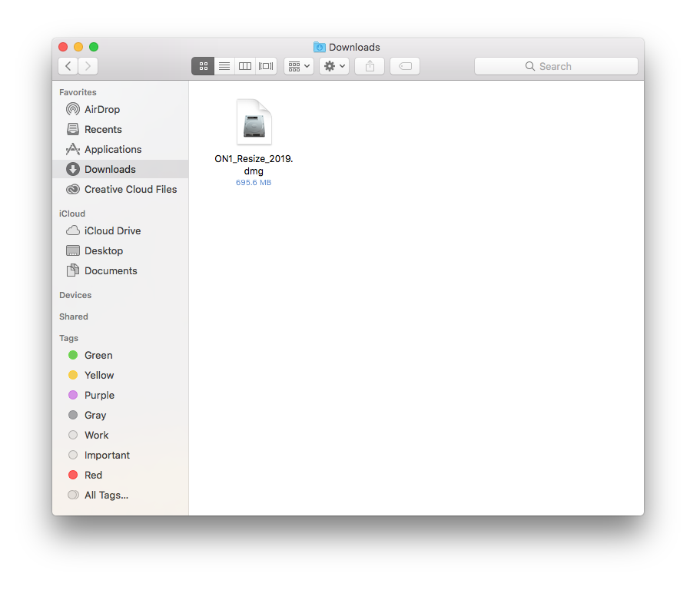Select the Green tag
700x590 pixels.
120,355
